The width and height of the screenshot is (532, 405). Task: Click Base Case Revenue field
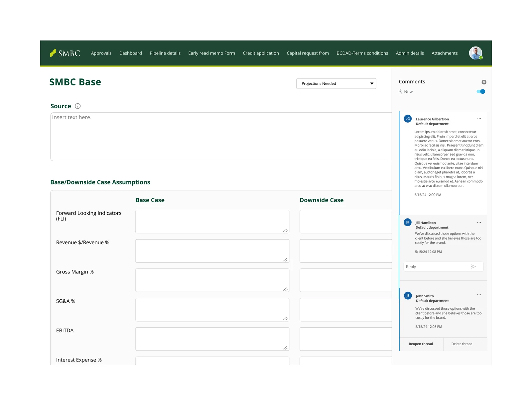tap(212, 251)
